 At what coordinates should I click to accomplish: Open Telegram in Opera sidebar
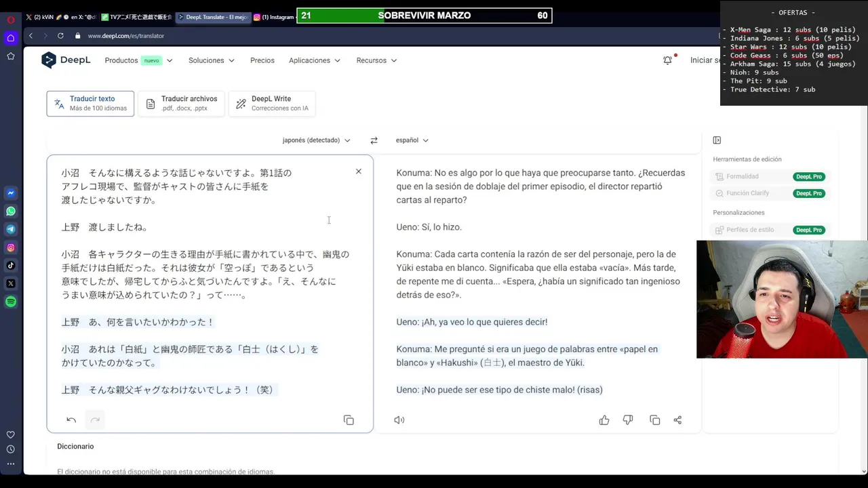[11, 229]
